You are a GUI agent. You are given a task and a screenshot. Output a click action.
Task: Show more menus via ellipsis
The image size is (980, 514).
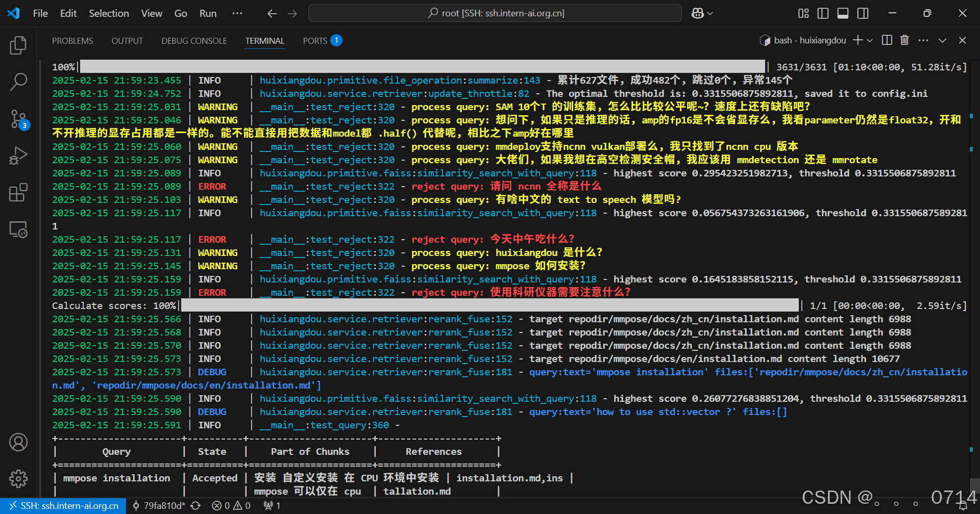click(x=237, y=13)
